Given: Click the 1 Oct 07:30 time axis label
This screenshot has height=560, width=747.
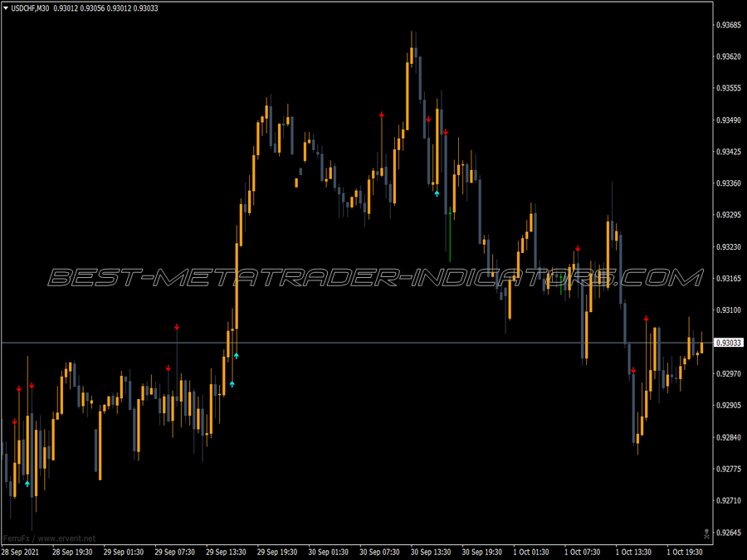Looking at the screenshot, I should (x=583, y=552).
